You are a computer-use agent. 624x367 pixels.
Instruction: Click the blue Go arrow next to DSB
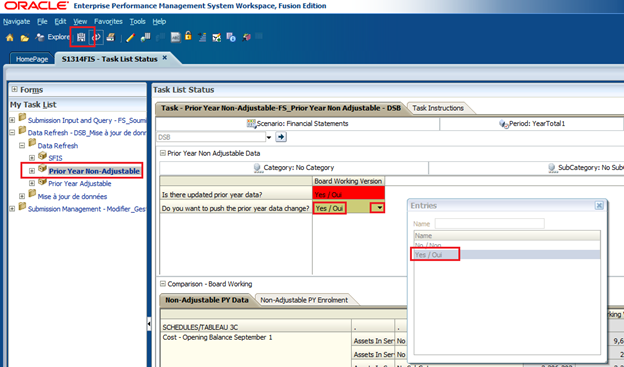coord(281,137)
